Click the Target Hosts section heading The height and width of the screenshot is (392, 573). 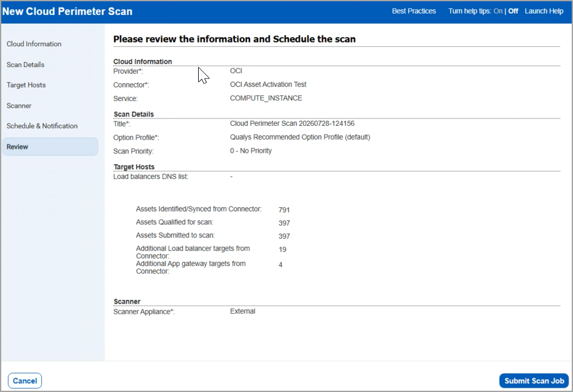click(134, 167)
